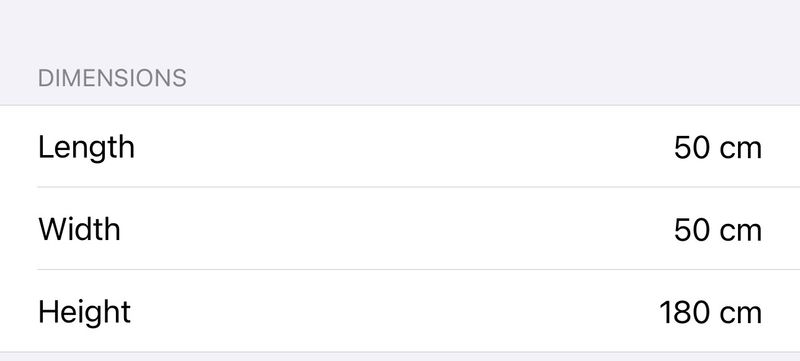Tap the cm unit in the Length row
The width and height of the screenshot is (800, 361).
(740, 151)
